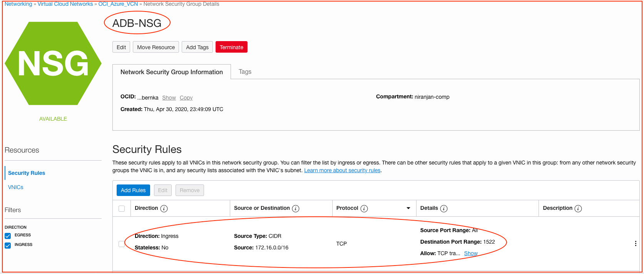Uncheck the EGRESS direction filter
644x274 pixels.
[x=8, y=236]
